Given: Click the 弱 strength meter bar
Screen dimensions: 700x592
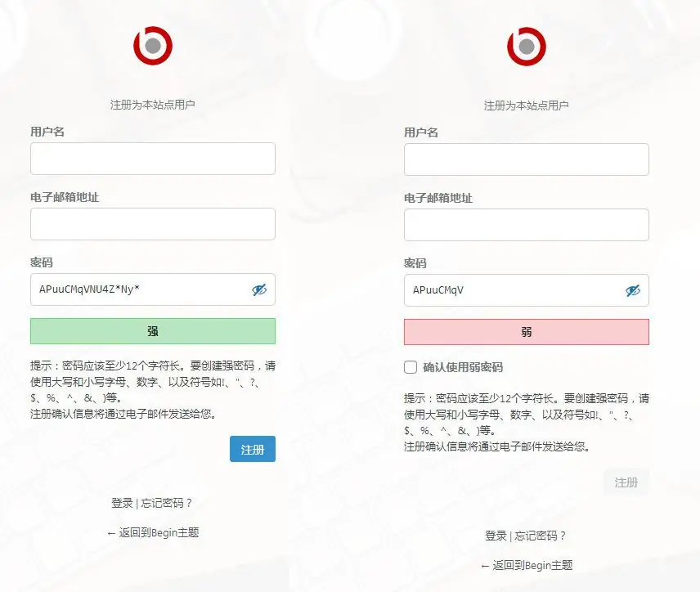Looking at the screenshot, I should click(x=526, y=331).
